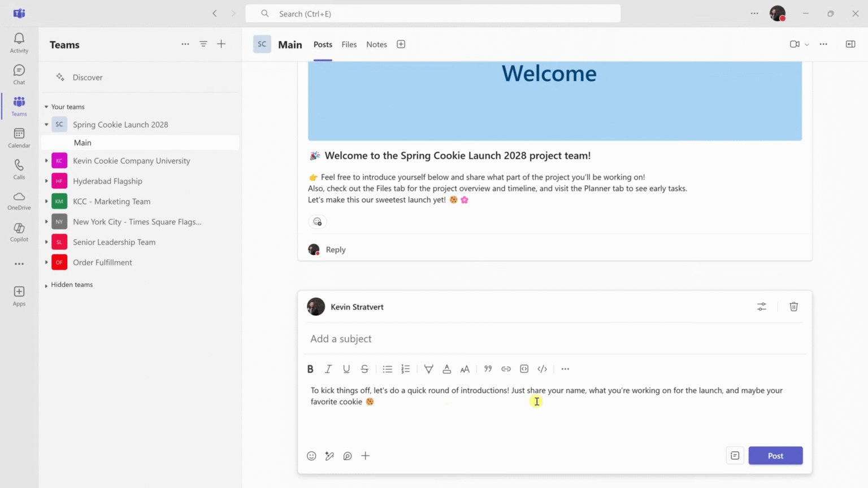Viewport: 868px width, 488px height.
Task: Open Teams list more options ellipsis
Action: (185, 44)
